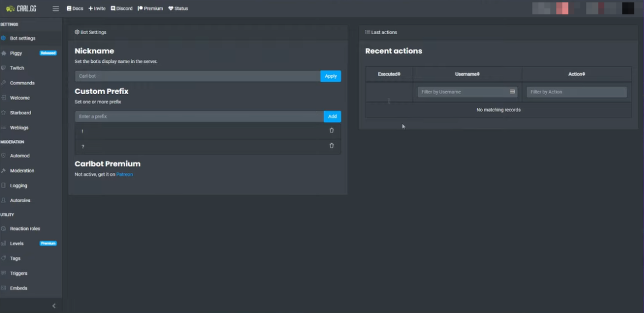This screenshot has height=313, width=644.
Task: Focus the Filter by Action field
Action: click(577, 92)
